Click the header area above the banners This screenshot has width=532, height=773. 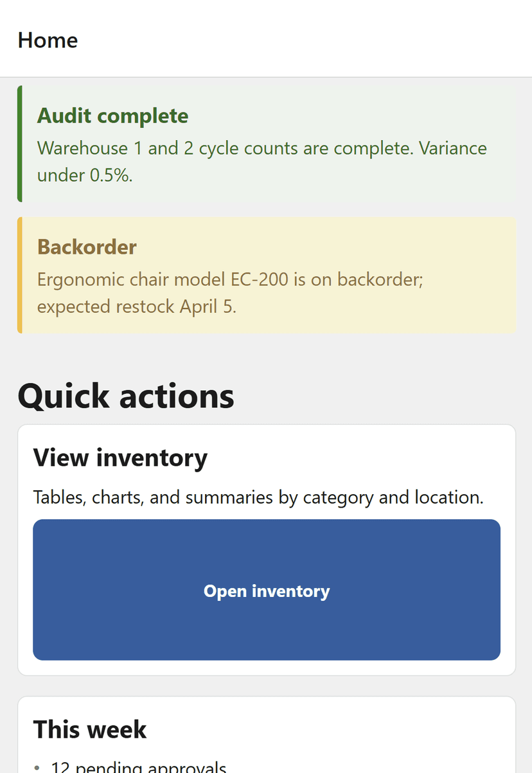[266, 39]
